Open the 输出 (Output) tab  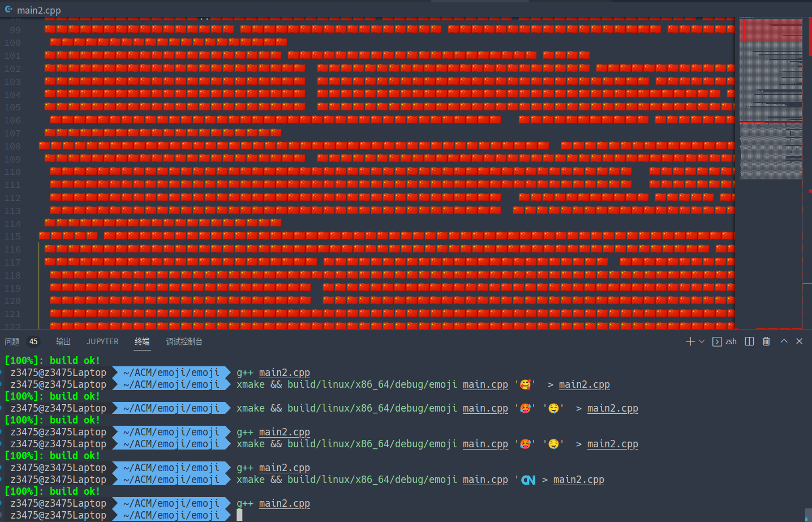pos(63,341)
